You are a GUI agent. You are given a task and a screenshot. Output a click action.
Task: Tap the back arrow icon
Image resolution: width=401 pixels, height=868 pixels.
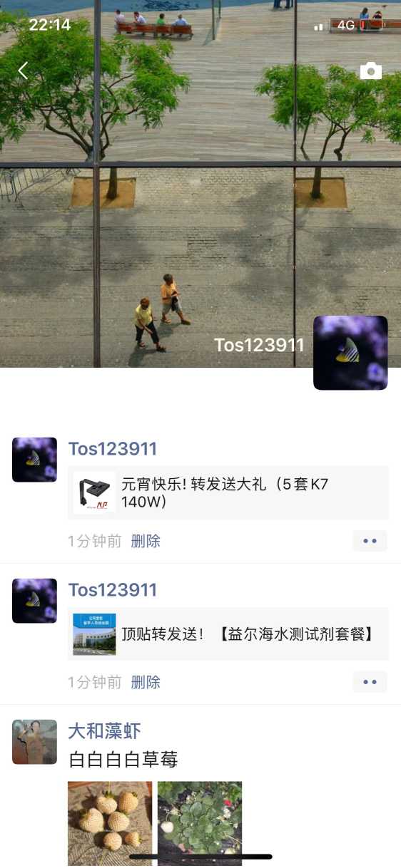coord(23,71)
